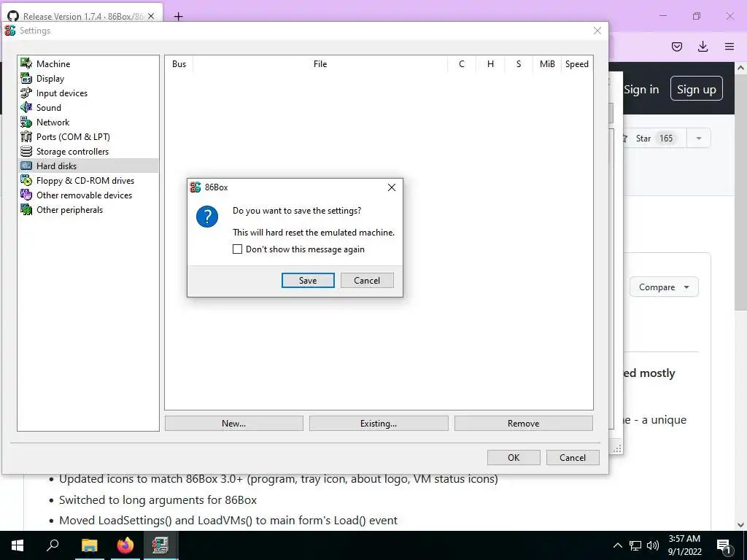Click the Star button on GitHub
This screenshot has width=747, height=560.
coord(653,139)
